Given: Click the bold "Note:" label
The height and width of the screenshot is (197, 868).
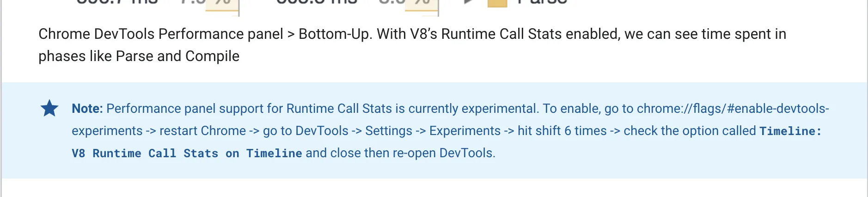Looking at the screenshot, I should click(87, 109).
